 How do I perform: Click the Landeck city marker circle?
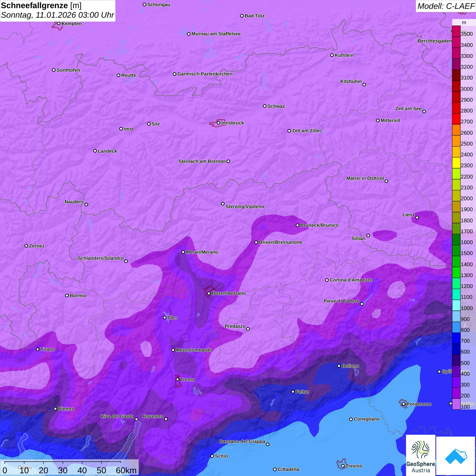pos(95,151)
